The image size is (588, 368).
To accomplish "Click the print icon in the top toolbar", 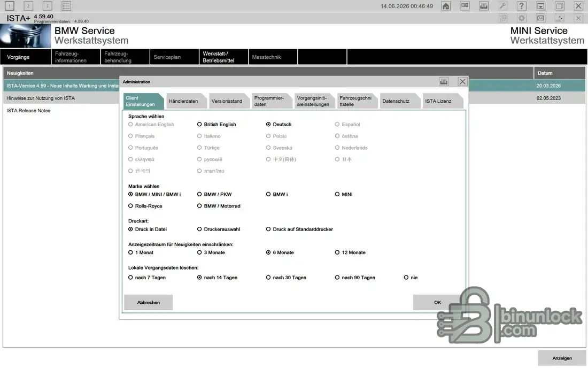I will (484, 6).
